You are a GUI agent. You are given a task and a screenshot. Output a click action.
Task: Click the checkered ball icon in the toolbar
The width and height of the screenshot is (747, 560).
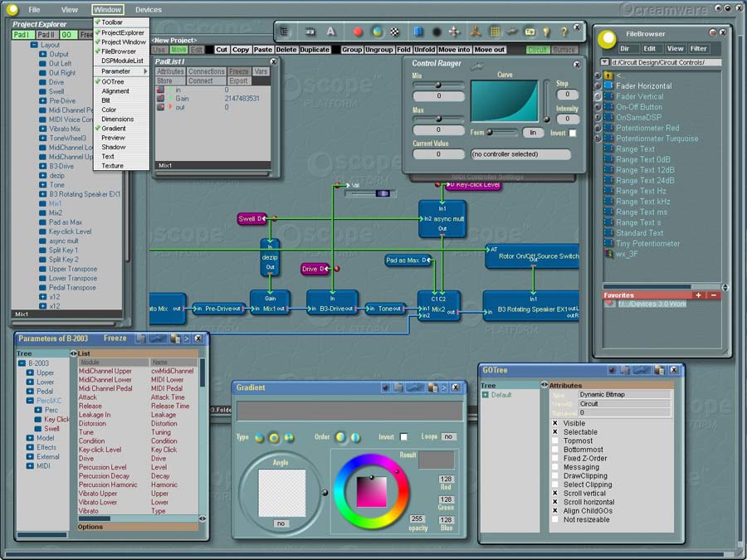(395, 32)
